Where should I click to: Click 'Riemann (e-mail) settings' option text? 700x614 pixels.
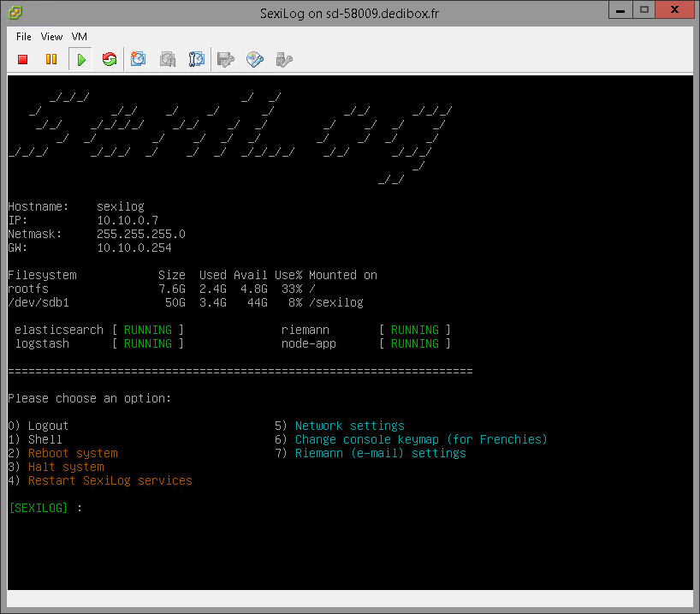[380, 453]
